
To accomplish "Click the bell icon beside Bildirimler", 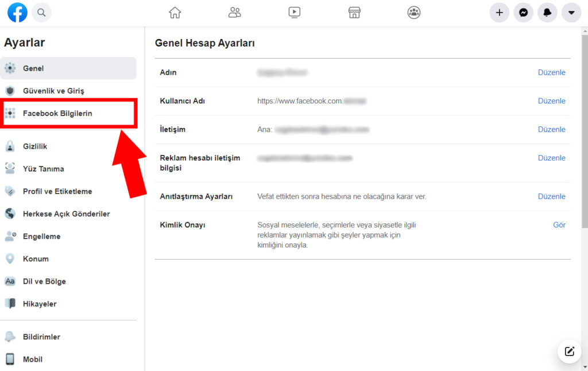I will [x=10, y=337].
